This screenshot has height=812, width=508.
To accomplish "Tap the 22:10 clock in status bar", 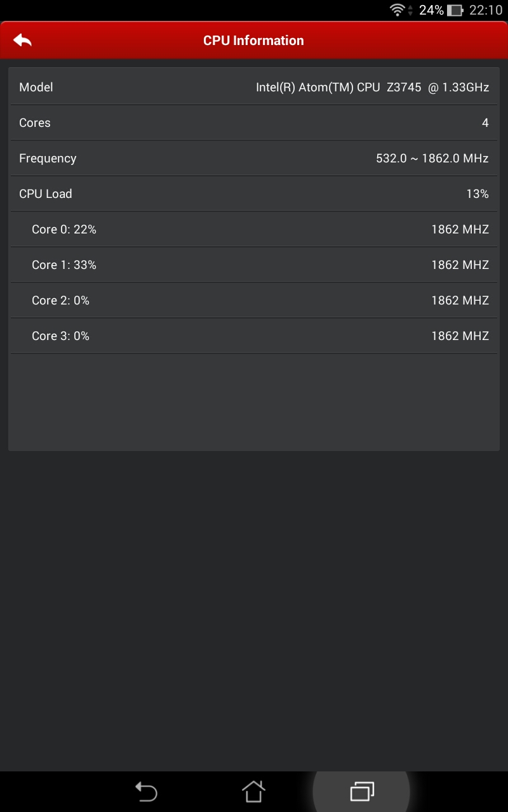I will (486, 10).
